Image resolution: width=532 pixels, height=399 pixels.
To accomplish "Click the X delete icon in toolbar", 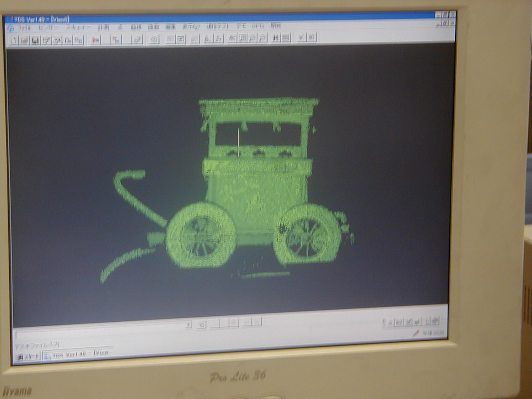I will (301, 37).
